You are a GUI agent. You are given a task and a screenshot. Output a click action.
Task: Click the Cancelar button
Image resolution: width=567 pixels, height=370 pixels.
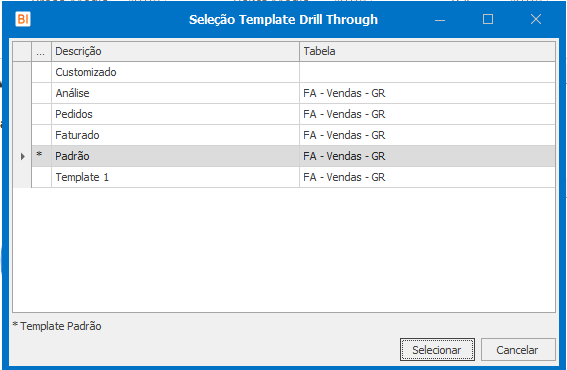coord(518,350)
